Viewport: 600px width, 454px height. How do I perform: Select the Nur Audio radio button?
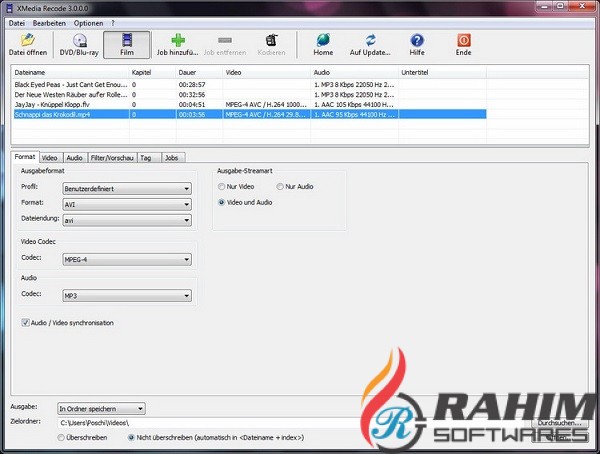[280, 186]
